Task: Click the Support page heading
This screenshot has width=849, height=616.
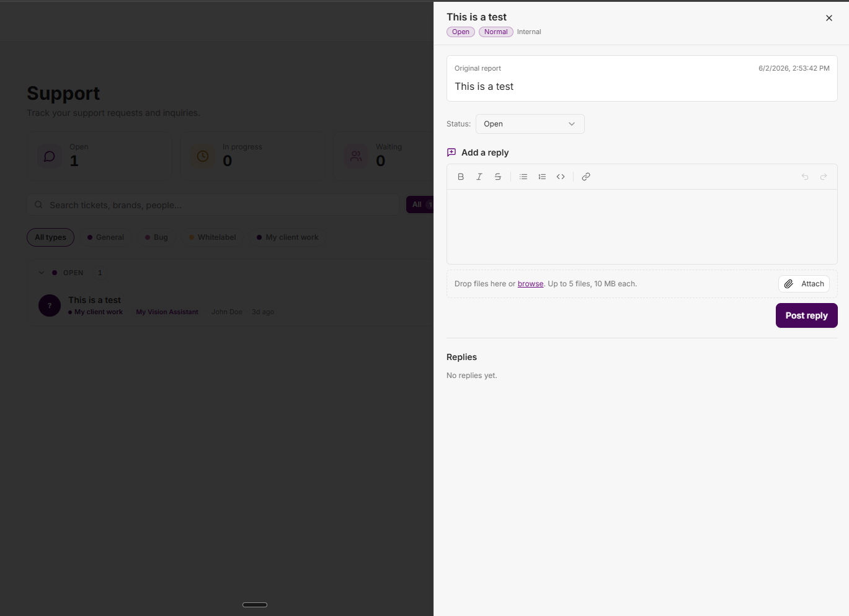Action: (63, 93)
